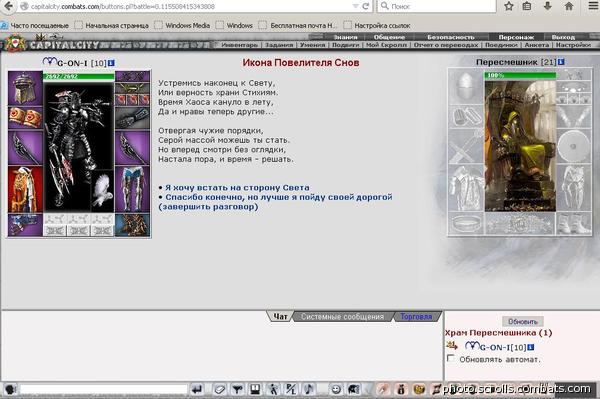
Task: Open Пересмешник info icon
Action: (561, 62)
